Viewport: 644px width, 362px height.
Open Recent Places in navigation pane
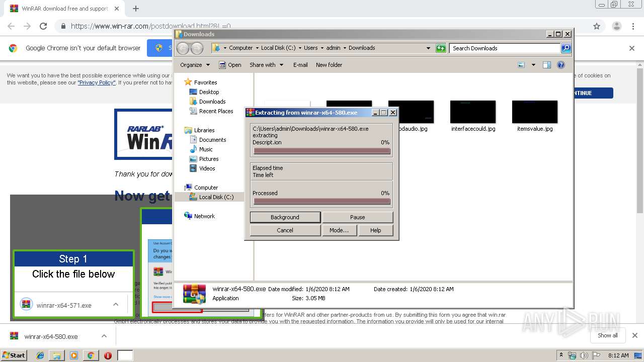pyautogui.click(x=211, y=111)
